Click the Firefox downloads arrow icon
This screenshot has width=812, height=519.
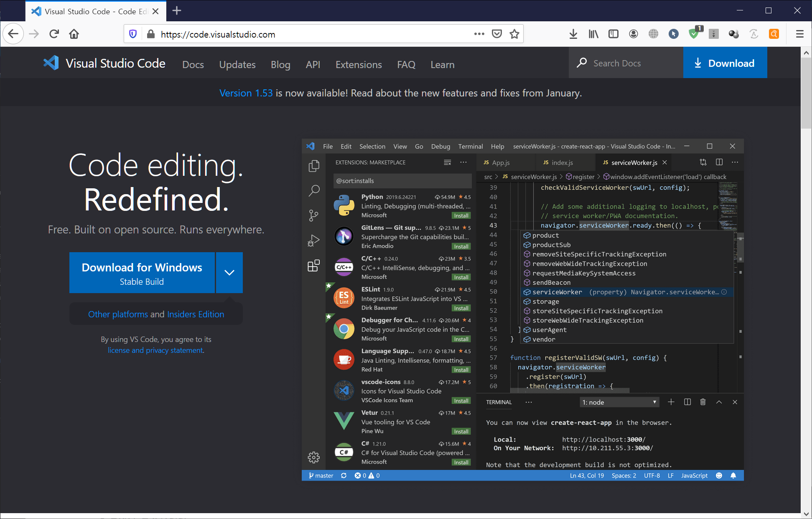[573, 34]
